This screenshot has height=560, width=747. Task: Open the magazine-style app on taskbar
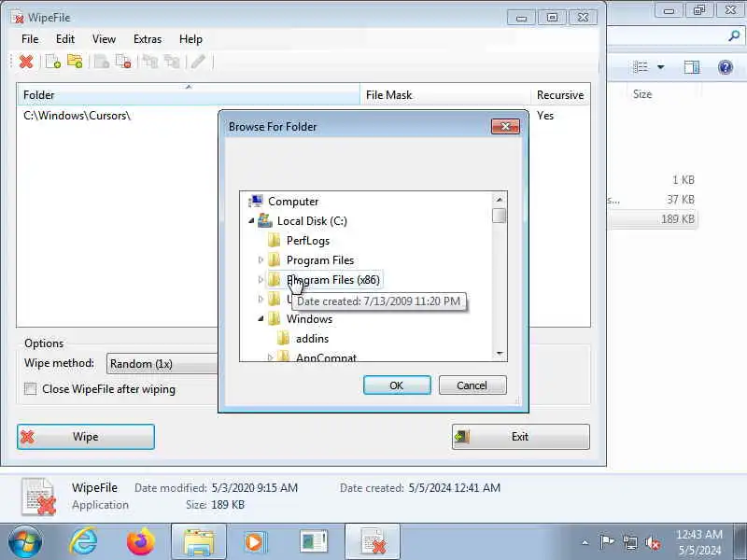point(314,542)
